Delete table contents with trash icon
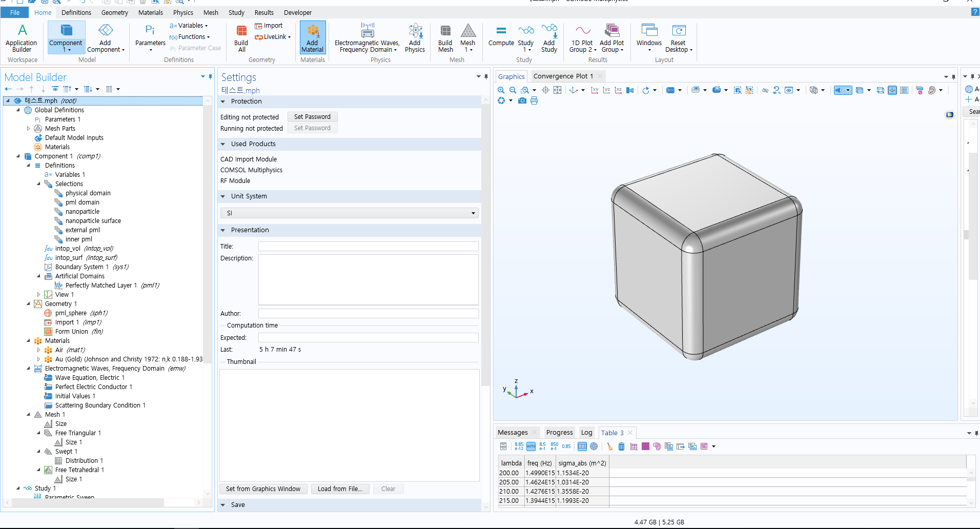The width and height of the screenshot is (980, 529). click(x=621, y=446)
